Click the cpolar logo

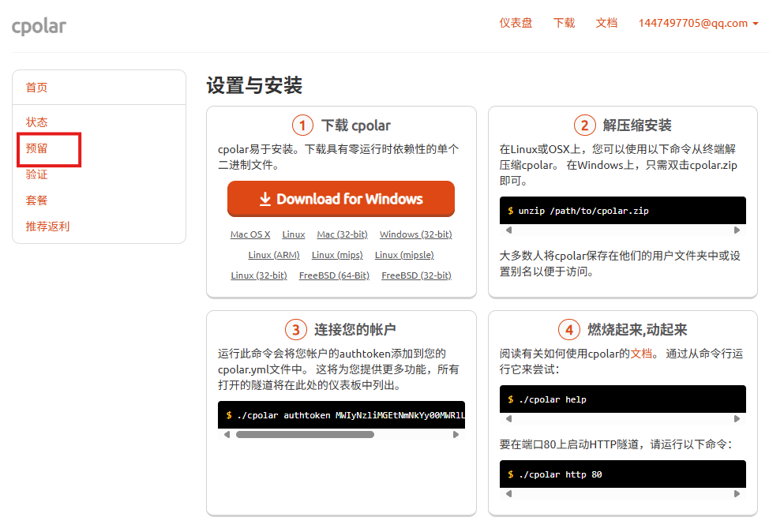39,26
